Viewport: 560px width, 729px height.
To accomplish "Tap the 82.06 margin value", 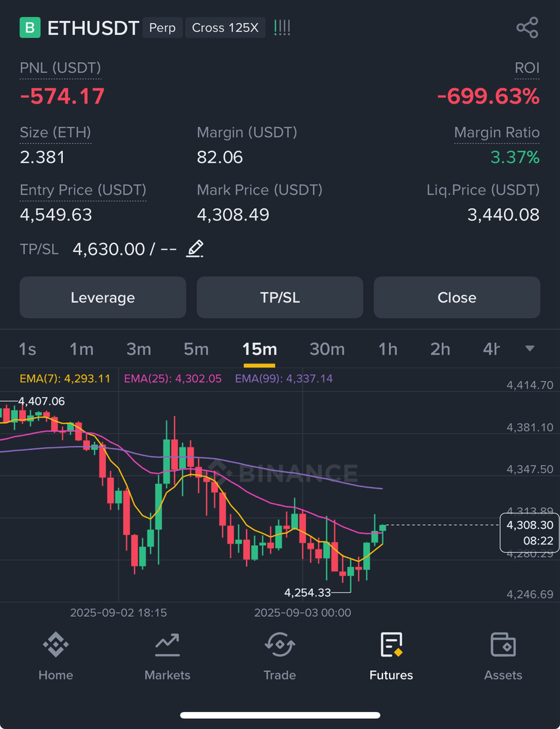I will tap(220, 157).
